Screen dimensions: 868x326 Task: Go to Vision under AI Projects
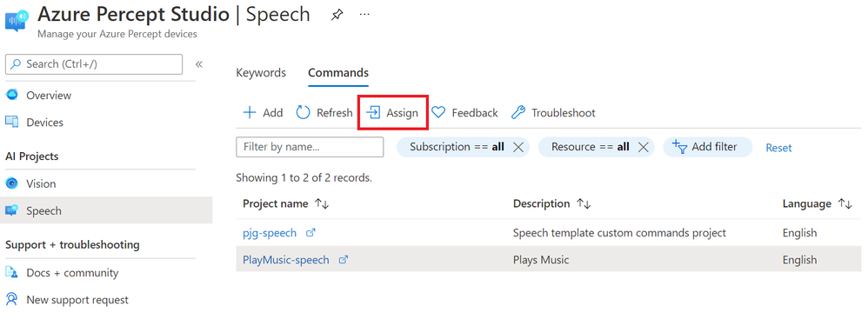[x=41, y=183]
